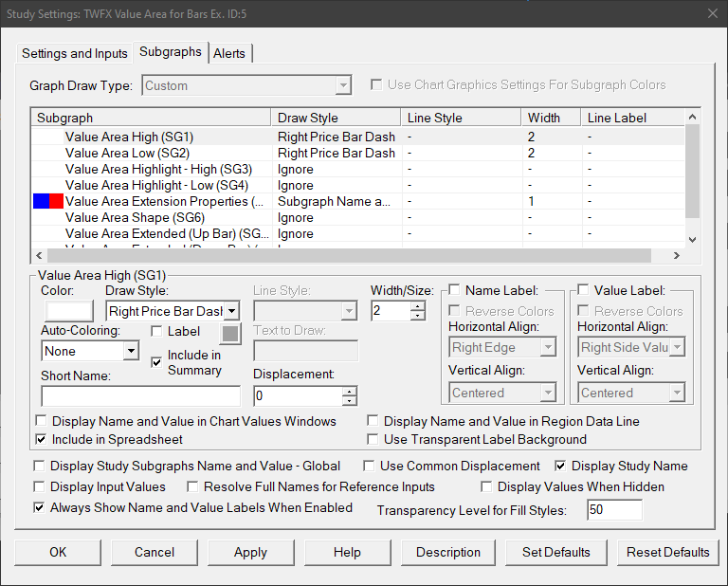The height and width of the screenshot is (586, 728).
Task: Decrease Displacement using the down spinner
Action: [350, 401]
